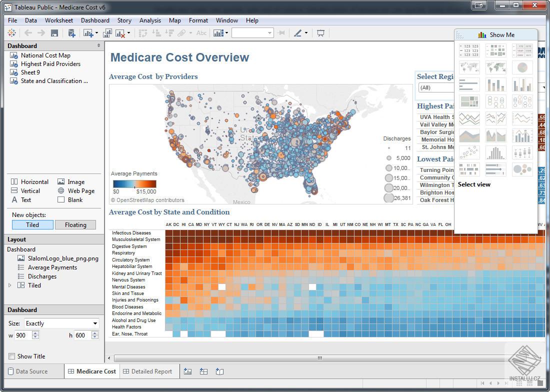This screenshot has height=392, width=550.
Task: Open a new worksheet from the bottom toolbar
Action: click(x=187, y=371)
